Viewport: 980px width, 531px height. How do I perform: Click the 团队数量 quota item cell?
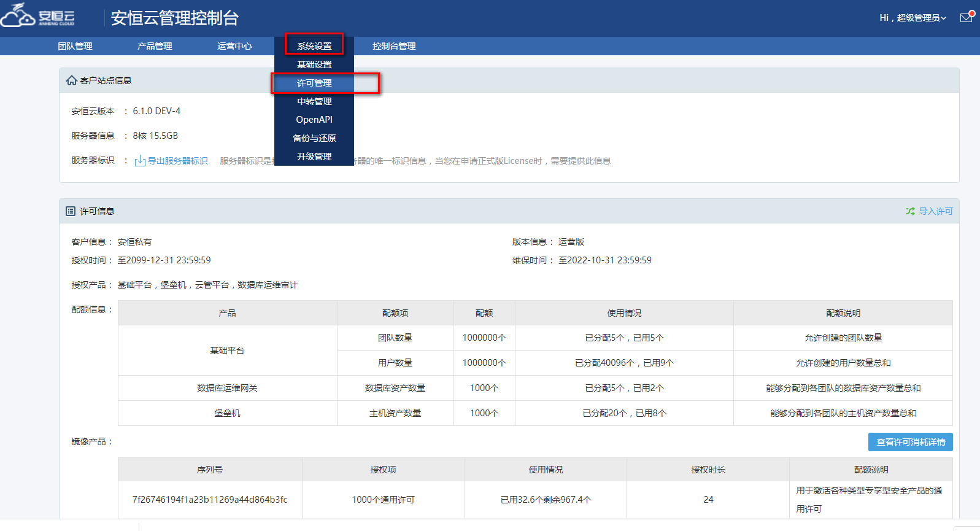pyautogui.click(x=395, y=338)
